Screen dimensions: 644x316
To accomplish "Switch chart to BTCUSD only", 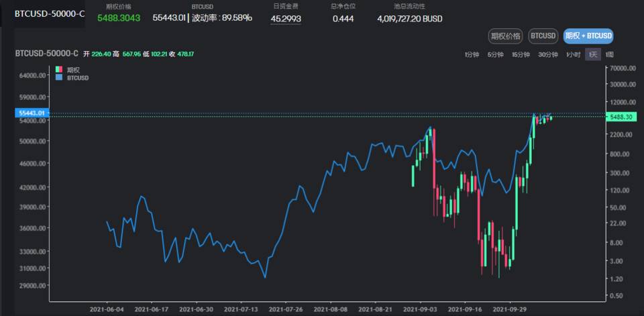I will coord(542,36).
